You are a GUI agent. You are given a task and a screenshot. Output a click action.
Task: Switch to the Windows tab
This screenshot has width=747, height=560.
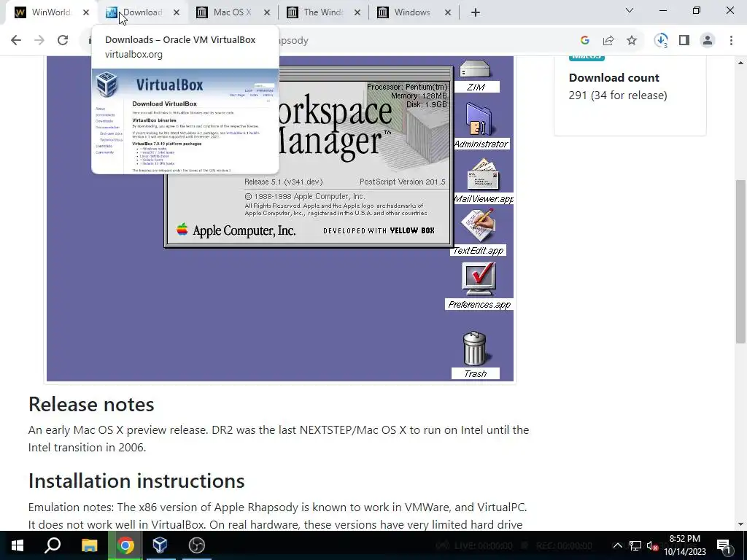[412, 12]
